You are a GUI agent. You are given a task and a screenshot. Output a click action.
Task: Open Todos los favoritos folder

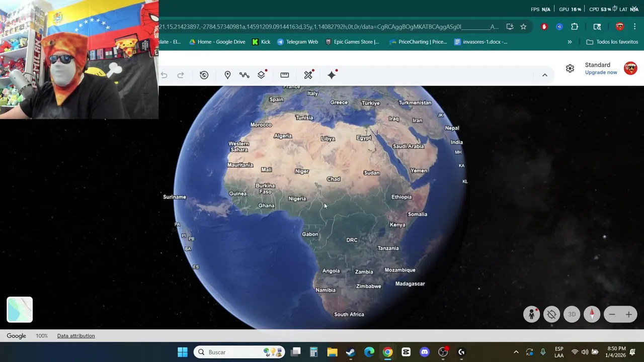point(612,42)
